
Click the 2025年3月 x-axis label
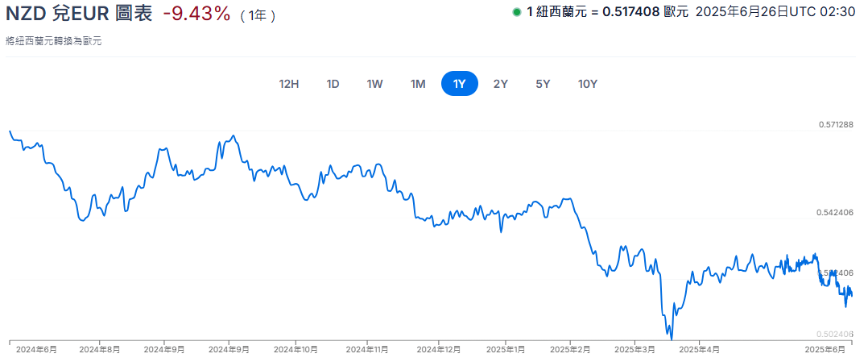635,350
